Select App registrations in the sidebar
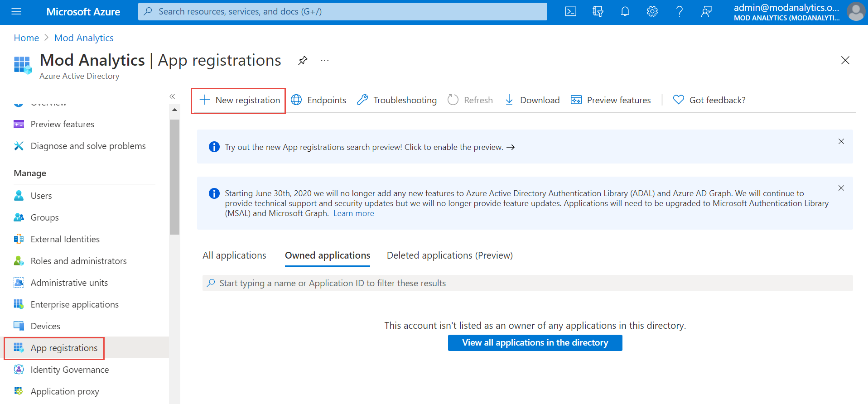Image resolution: width=868 pixels, height=404 pixels. click(54, 348)
